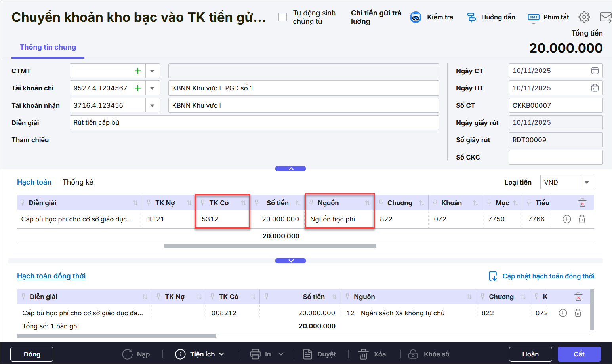Add a row in Hạch toán đồng thời table
The height and width of the screenshot is (364, 612).
pyautogui.click(x=562, y=313)
